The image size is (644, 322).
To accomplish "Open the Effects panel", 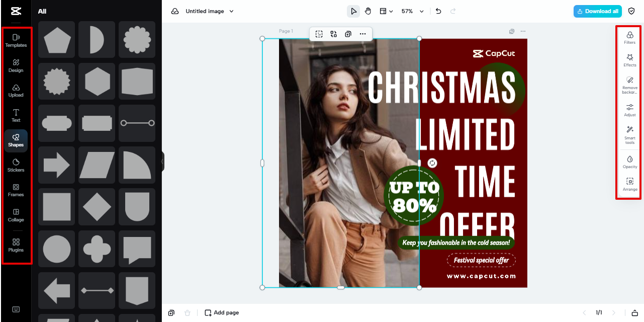I will pos(629,60).
